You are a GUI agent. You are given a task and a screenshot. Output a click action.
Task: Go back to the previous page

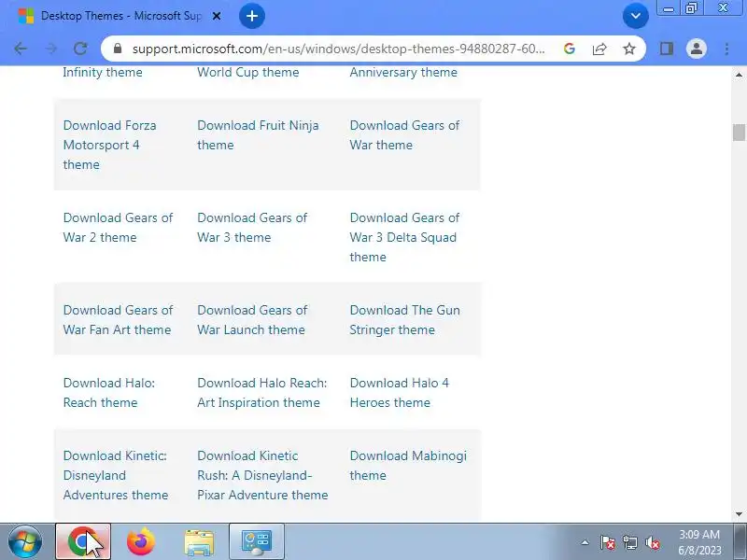coord(21,49)
